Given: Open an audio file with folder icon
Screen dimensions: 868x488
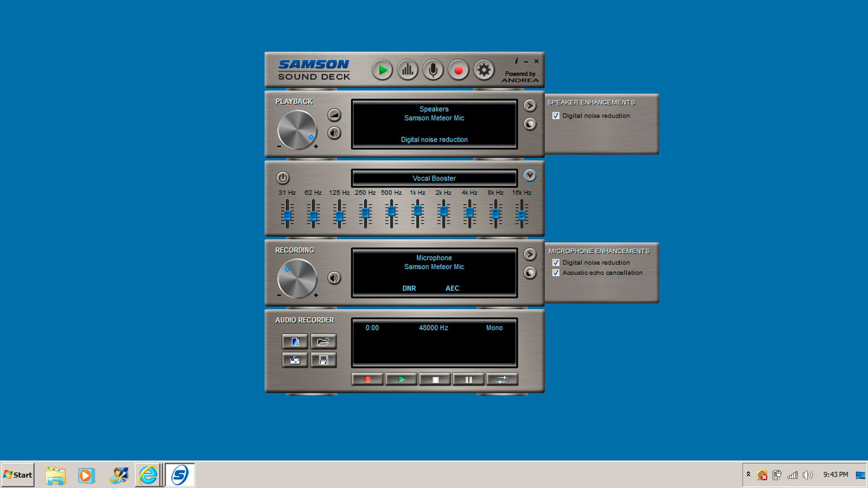Looking at the screenshot, I should (x=323, y=342).
